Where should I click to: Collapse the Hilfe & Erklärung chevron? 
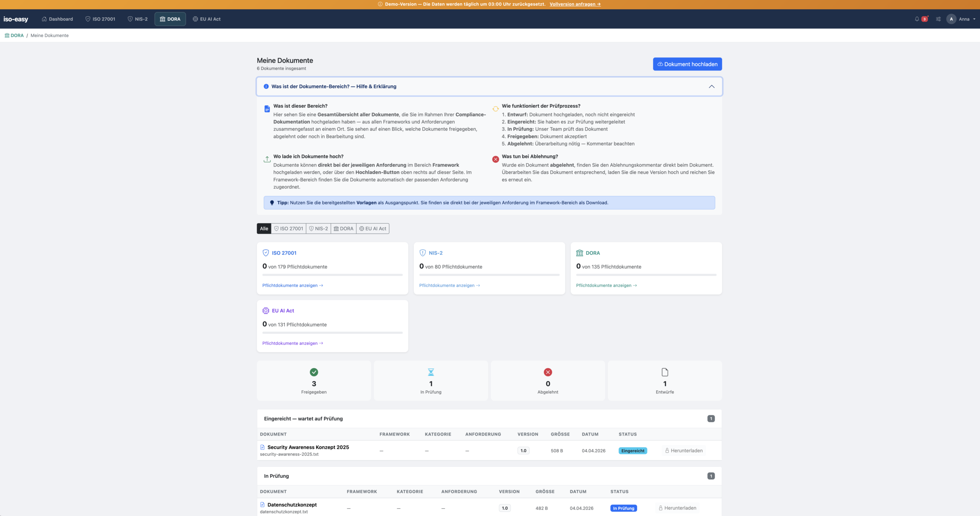point(711,87)
